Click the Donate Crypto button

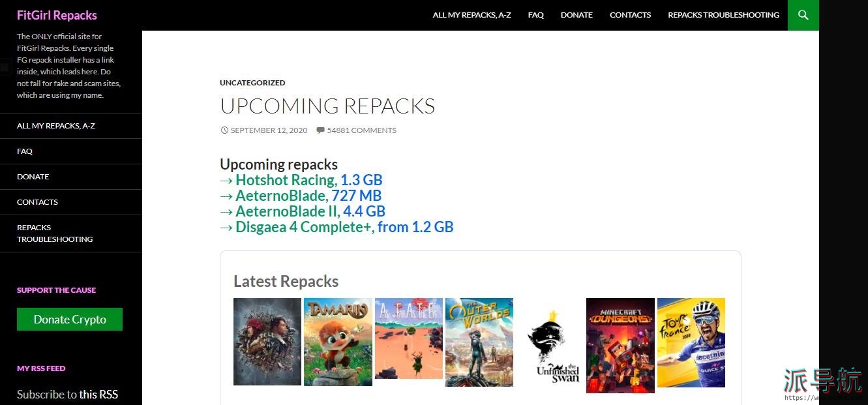(x=70, y=320)
